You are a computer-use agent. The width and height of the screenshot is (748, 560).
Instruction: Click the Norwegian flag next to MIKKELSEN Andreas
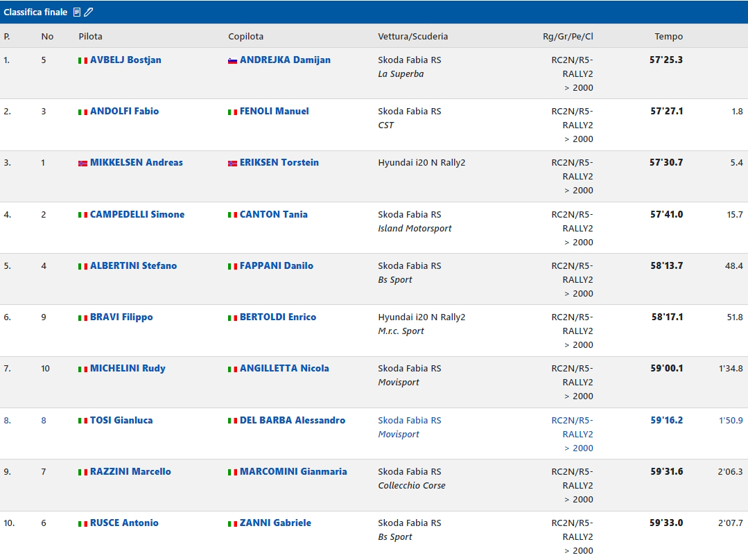[x=82, y=164]
